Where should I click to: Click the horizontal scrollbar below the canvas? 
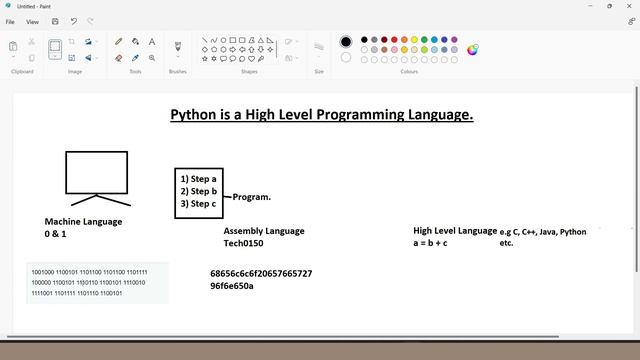click(282, 337)
